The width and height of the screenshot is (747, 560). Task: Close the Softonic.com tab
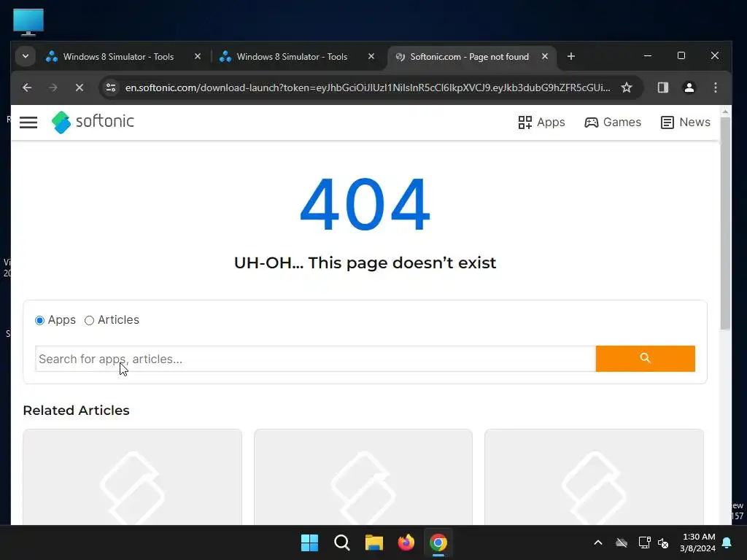[545, 57]
